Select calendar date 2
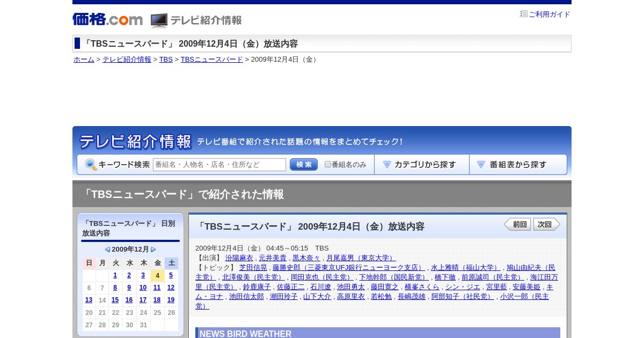Image resolution: width=644 pixels, height=338 pixels. [129, 275]
